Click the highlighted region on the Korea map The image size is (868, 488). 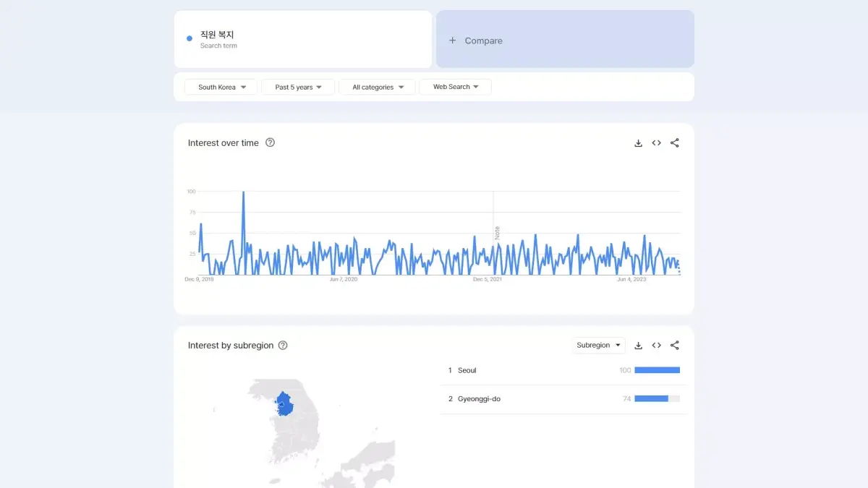point(285,404)
